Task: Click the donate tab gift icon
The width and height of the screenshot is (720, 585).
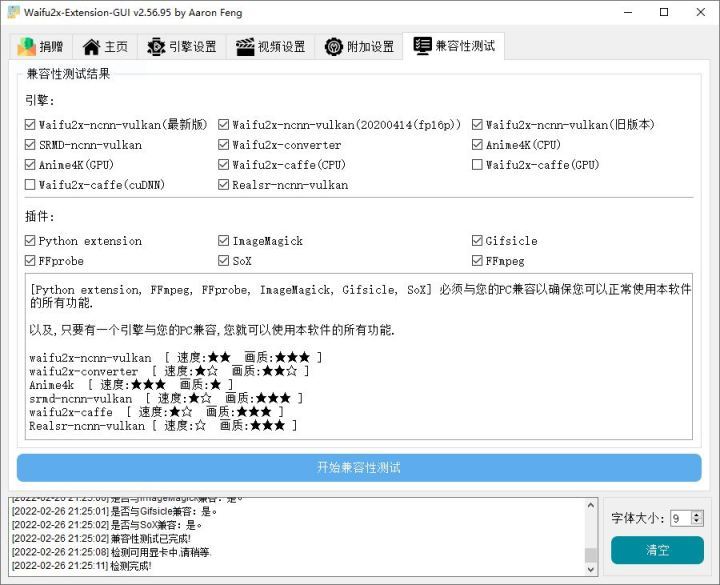Action: click(26, 46)
